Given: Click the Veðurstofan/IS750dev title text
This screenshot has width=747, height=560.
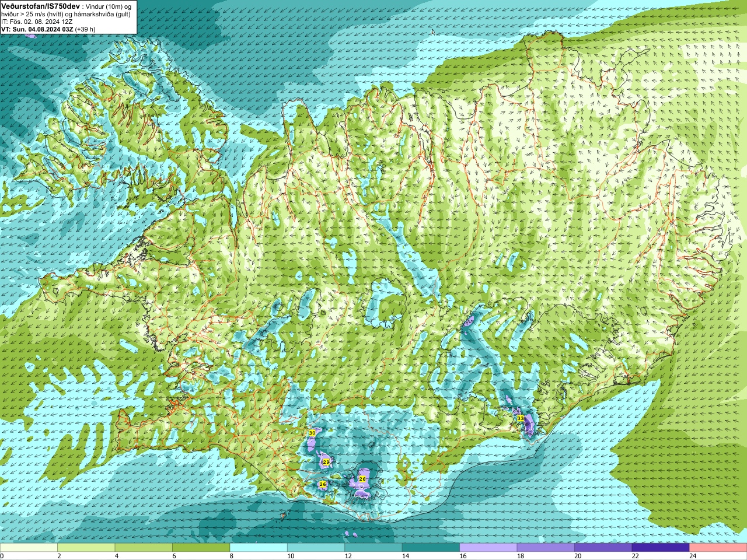Looking at the screenshot, I should (x=40, y=5).
